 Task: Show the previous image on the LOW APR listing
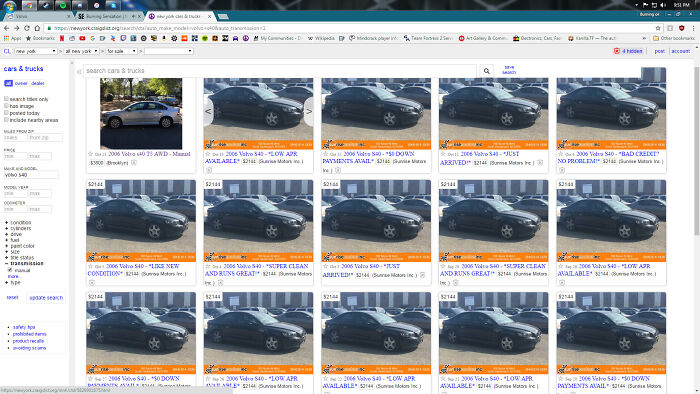[208, 112]
